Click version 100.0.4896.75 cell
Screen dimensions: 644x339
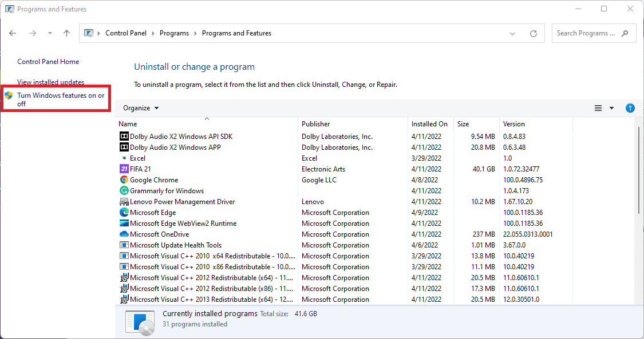[x=523, y=180]
